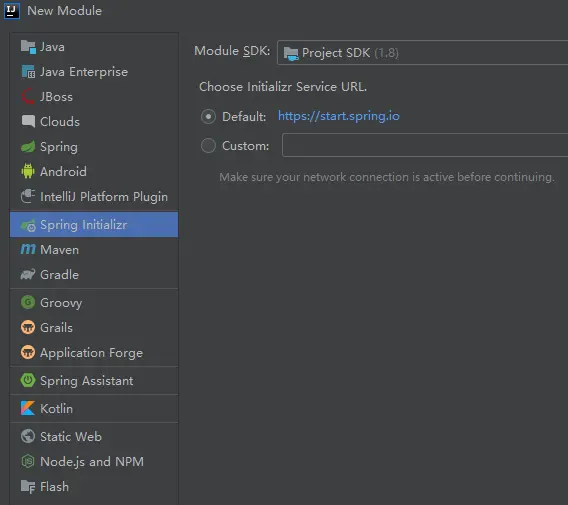Select the Custom service URL radio button
Viewport: 568px width, 505px height.
[208, 146]
